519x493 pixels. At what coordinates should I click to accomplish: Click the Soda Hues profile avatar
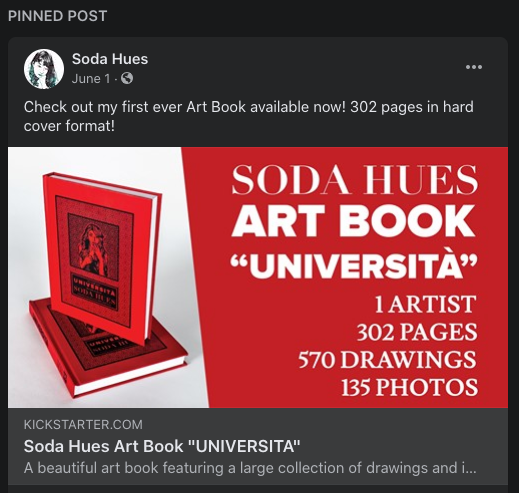(44, 69)
